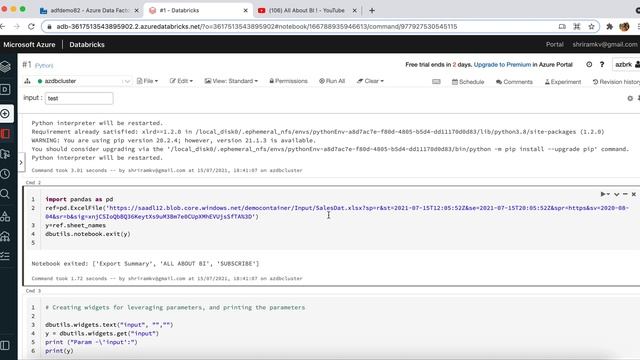This screenshot has width=640, height=360.
Task: Open the Workspace icon highlighted in red
Action: tap(5, 134)
